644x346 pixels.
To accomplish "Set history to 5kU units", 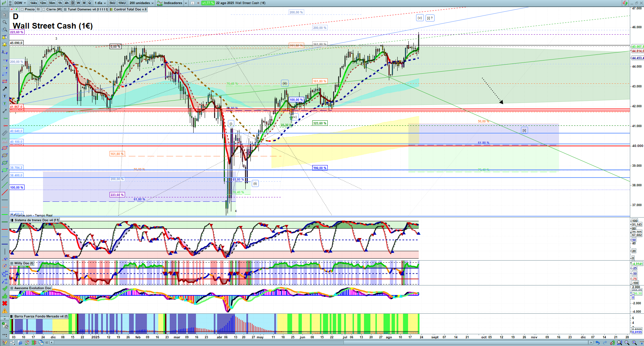I will [112, 3].
